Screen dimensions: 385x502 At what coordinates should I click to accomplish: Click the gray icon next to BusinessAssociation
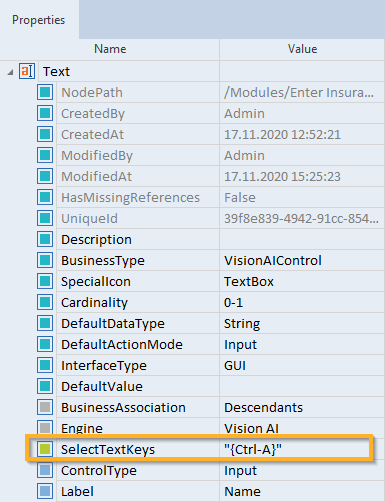tap(45, 407)
